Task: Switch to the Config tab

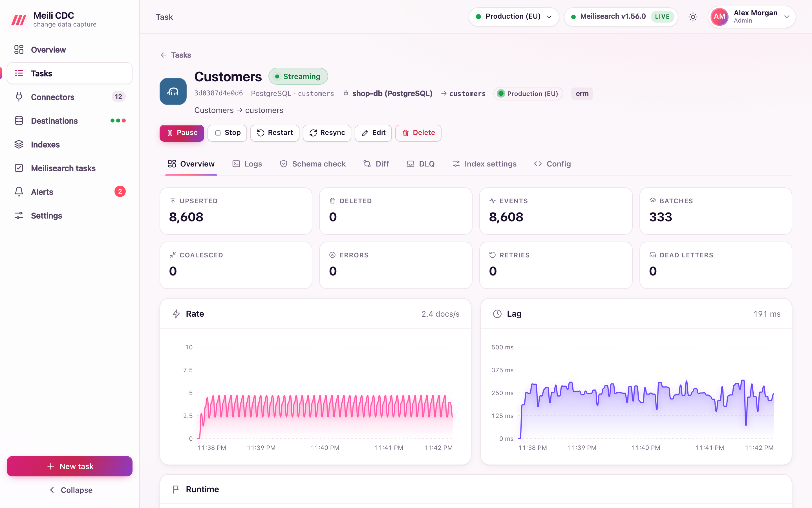Action: 553,164
